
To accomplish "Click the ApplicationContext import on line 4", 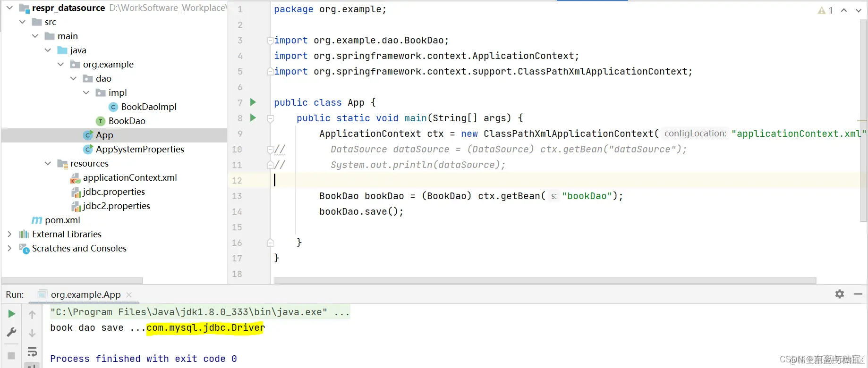I will point(426,56).
